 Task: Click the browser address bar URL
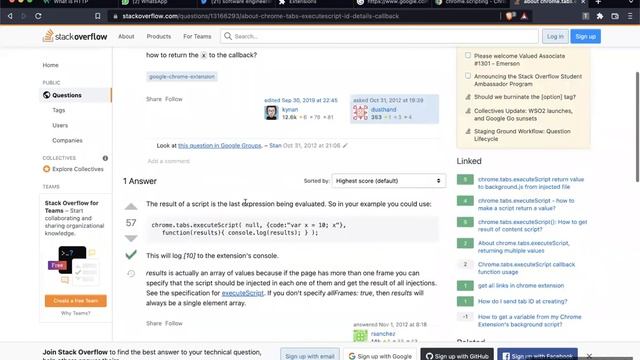tap(260, 16)
